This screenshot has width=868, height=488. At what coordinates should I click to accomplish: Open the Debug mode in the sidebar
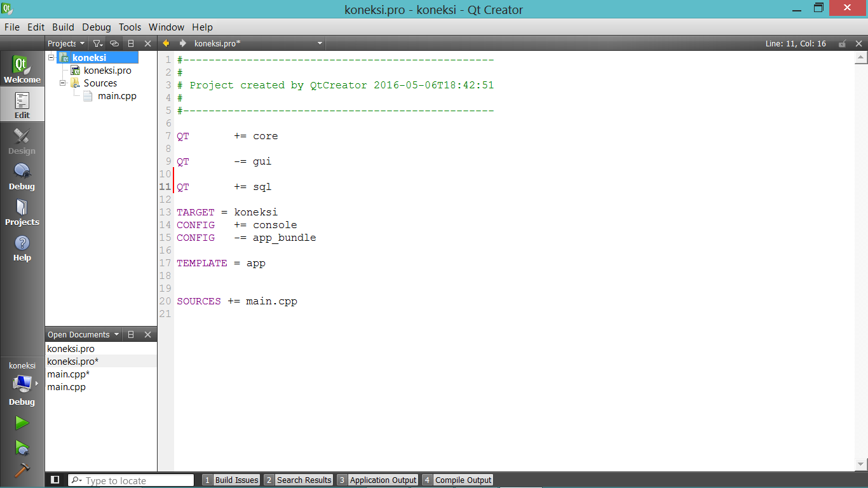click(x=22, y=175)
